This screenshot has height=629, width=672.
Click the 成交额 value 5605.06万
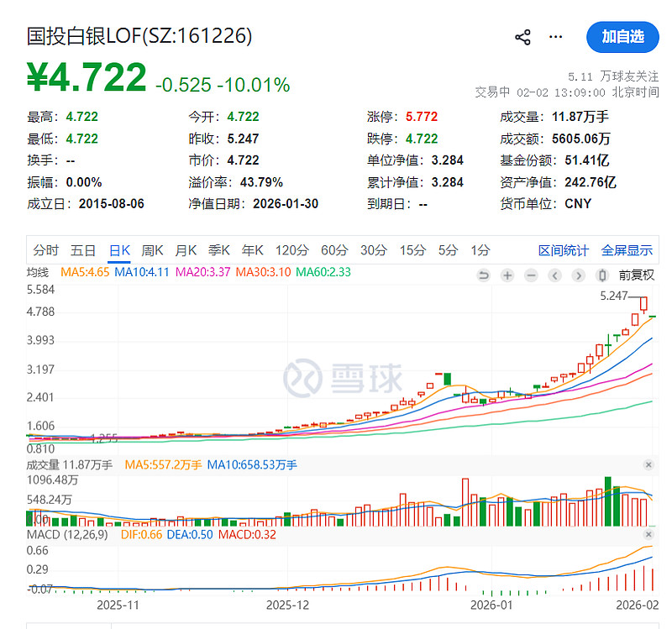(581, 139)
